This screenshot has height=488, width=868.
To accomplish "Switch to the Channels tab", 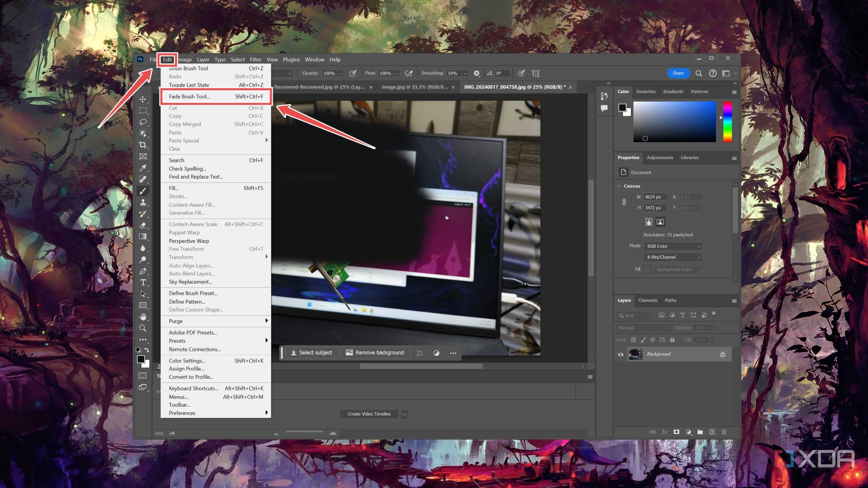I will coord(648,300).
